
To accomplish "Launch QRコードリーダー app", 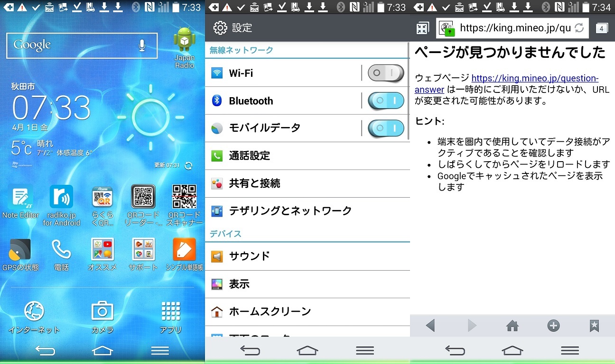I will click(x=143, y=205).
